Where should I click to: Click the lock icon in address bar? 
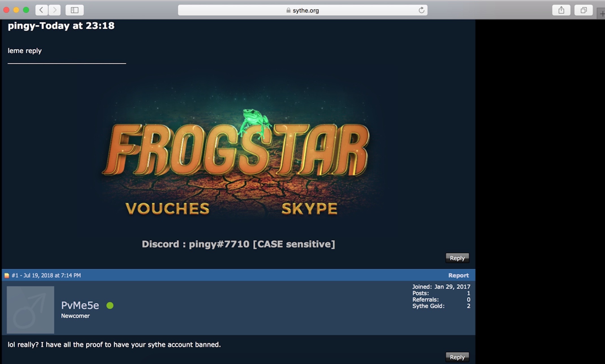click(288, 10)
